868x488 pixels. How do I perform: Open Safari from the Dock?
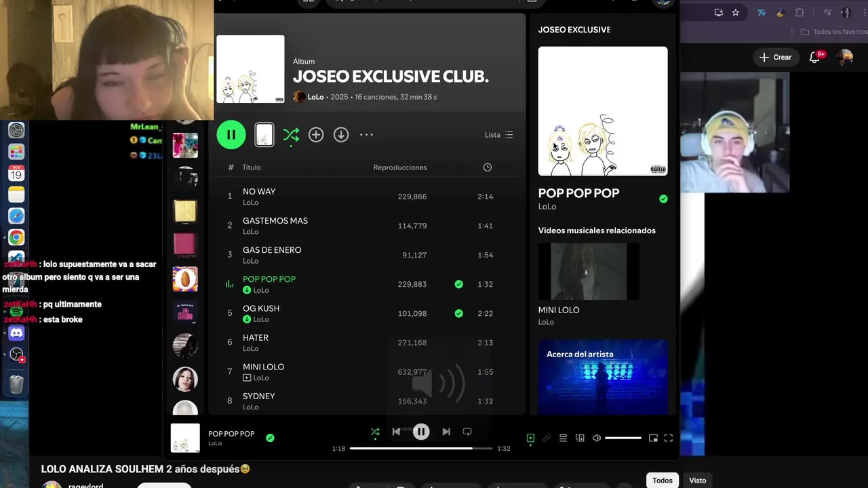click(x=16, y=216)
